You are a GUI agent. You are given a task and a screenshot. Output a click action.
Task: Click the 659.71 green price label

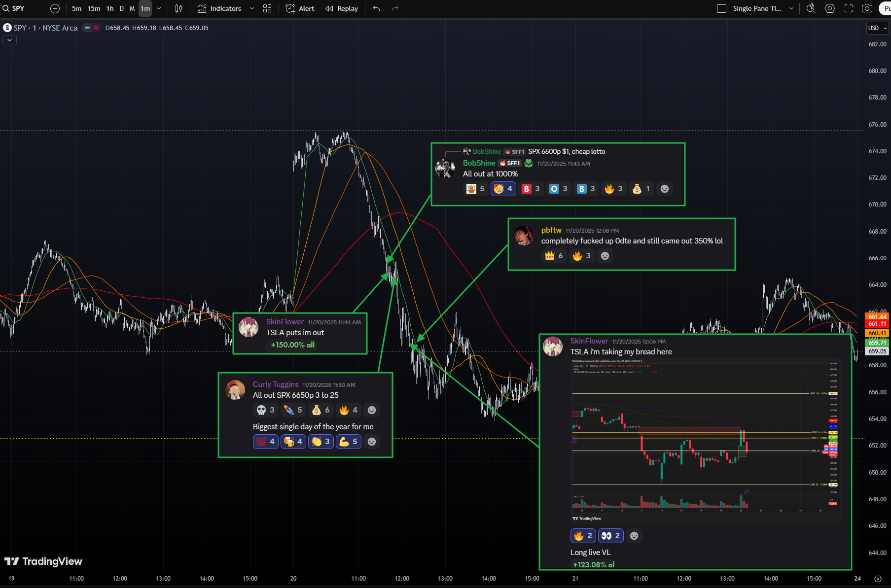click(x=877, y=343)
